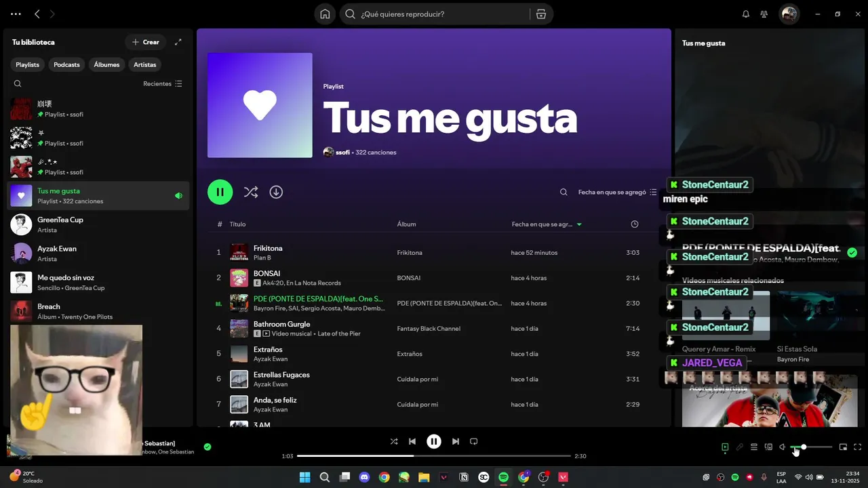The image size is (868, 488).
Task: Sort by the Álbum column header
Action: click(406, 224)
